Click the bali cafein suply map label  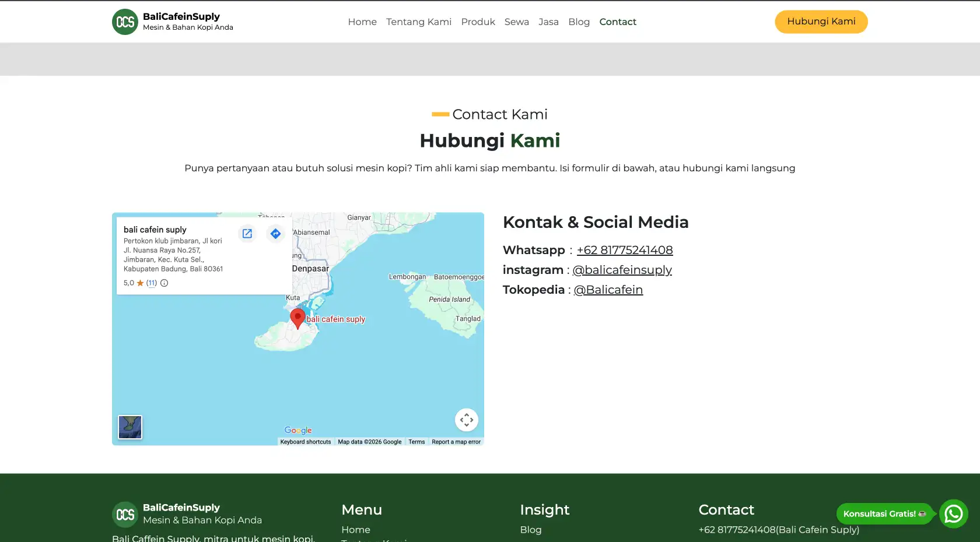pyautogui.click(x=336, y=319)
